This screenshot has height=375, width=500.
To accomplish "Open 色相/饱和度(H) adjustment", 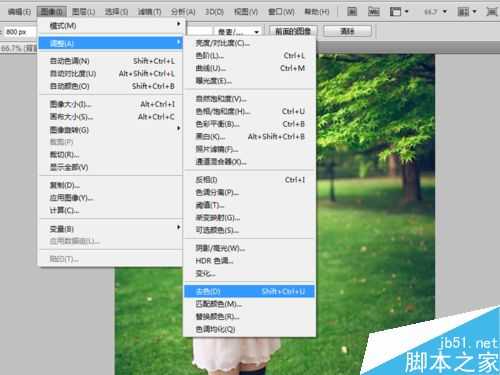I will [249, 111].
